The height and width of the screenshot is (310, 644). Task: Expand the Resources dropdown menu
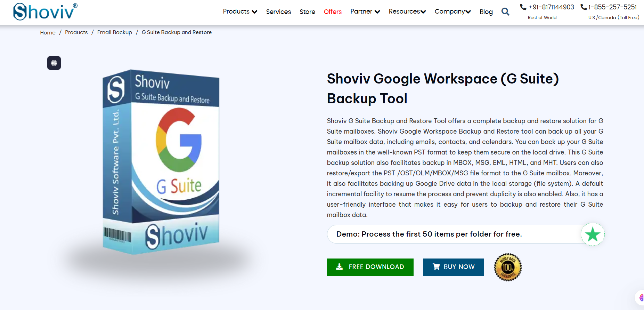coord(407,11)
